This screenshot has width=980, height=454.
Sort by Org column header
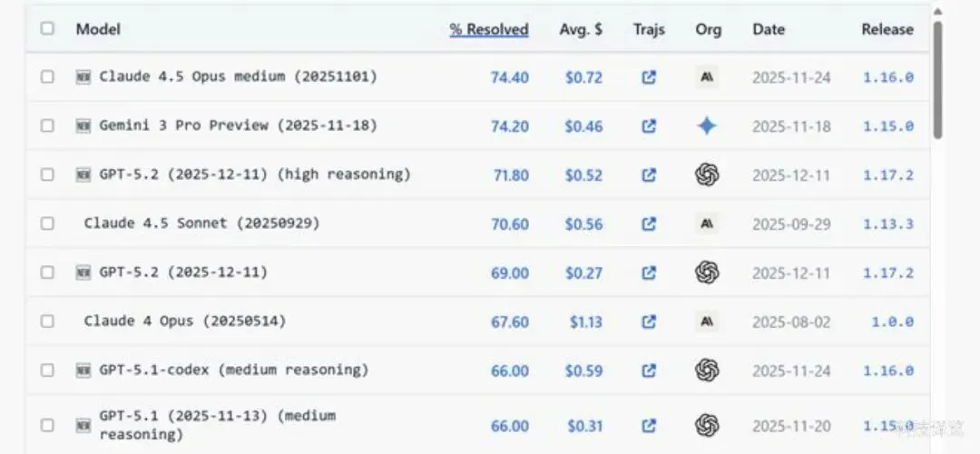click(x=708, y=29)
